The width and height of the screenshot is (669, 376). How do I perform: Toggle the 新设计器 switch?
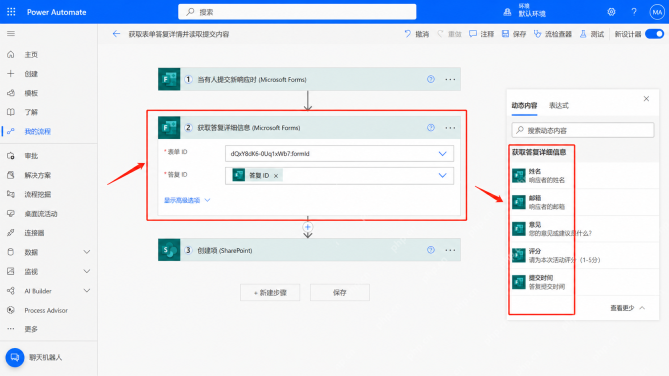[654, 34]
